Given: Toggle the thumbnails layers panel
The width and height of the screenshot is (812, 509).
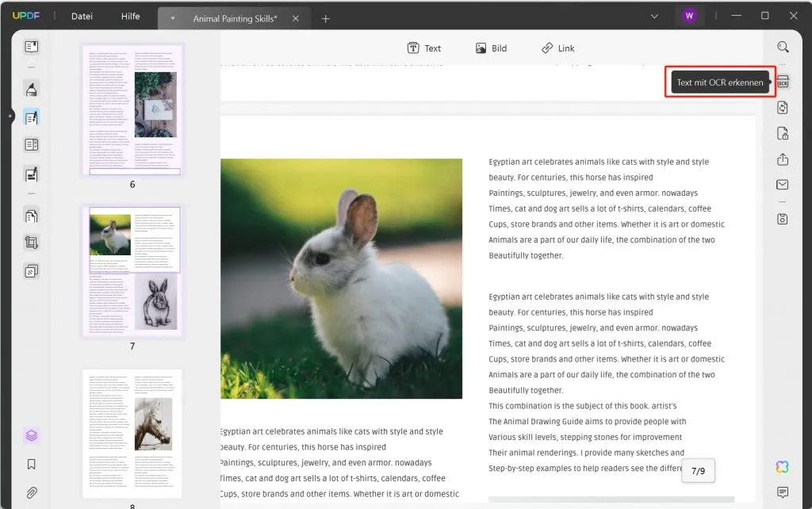Looking at the screenshot, I should click(x=31, y=435).
